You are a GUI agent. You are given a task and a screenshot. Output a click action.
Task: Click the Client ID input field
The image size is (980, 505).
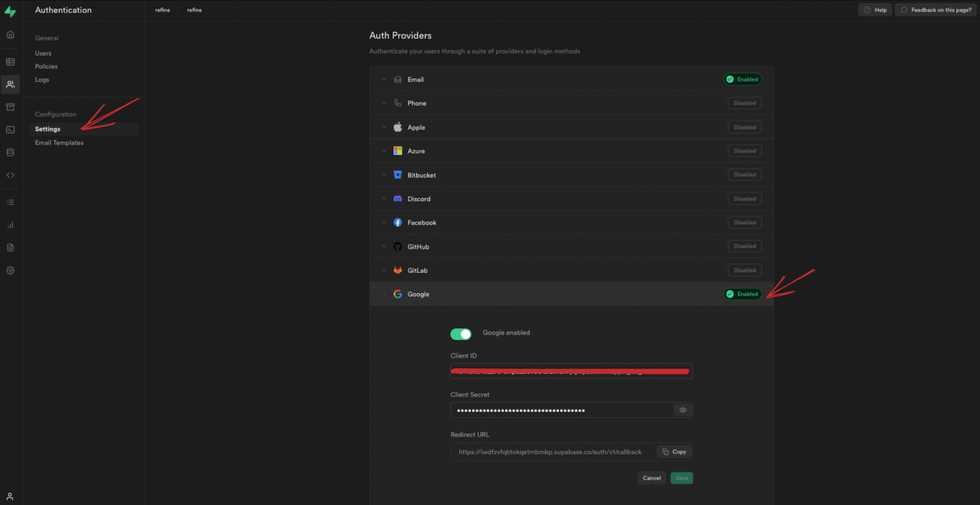tap(571, 371)
